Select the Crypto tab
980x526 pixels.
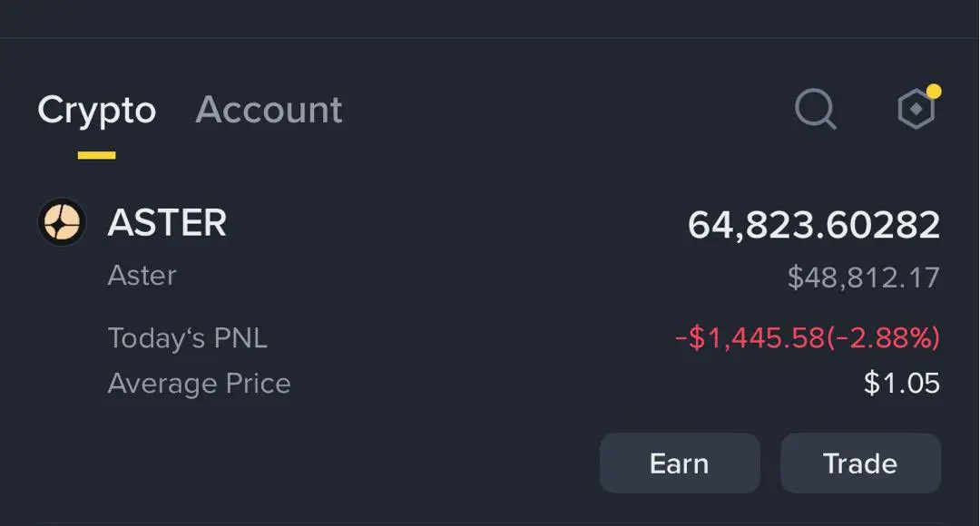point(96,110)
